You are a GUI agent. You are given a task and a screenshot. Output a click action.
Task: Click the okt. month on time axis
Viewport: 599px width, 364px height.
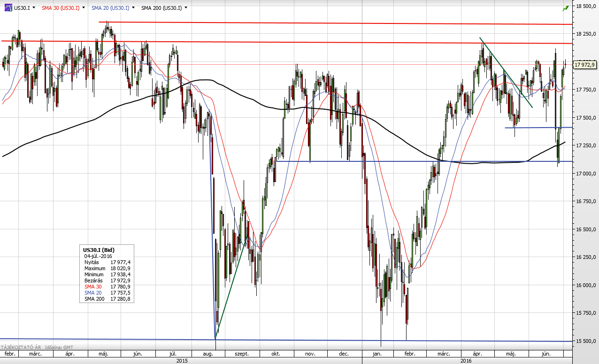coord(276,354)
